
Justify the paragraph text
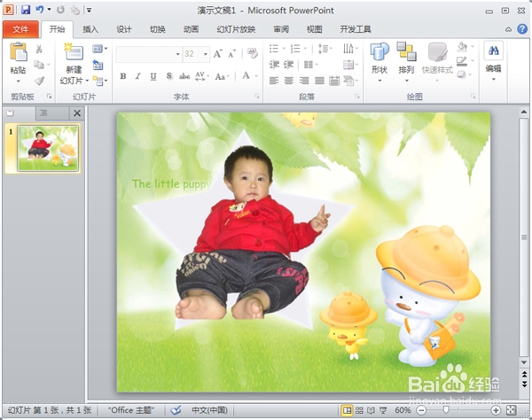[x=319, y=81]
